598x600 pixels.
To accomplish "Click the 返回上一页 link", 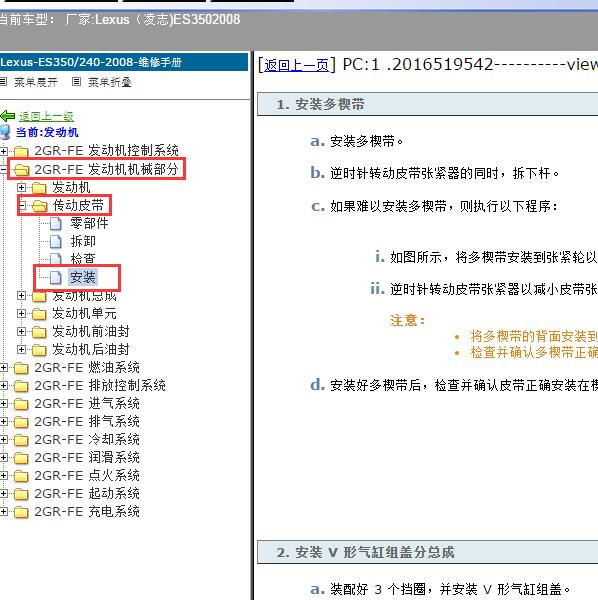I will click(x=297, y=65).
